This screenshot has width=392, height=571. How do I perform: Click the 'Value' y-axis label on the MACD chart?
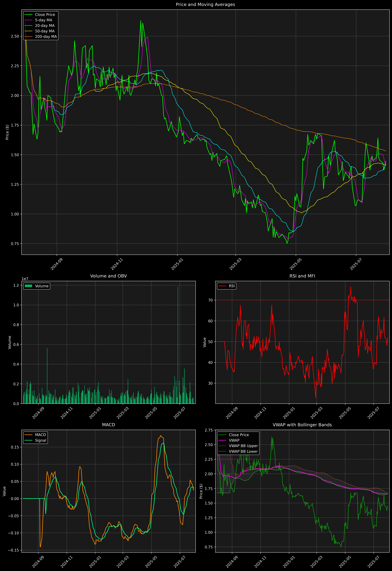pos(4,491)
